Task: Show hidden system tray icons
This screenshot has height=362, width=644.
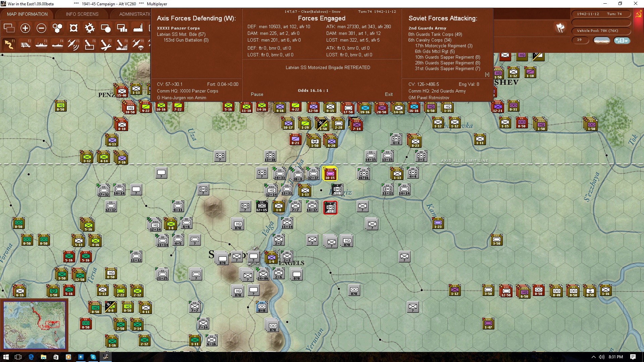Action: (593, 357)
